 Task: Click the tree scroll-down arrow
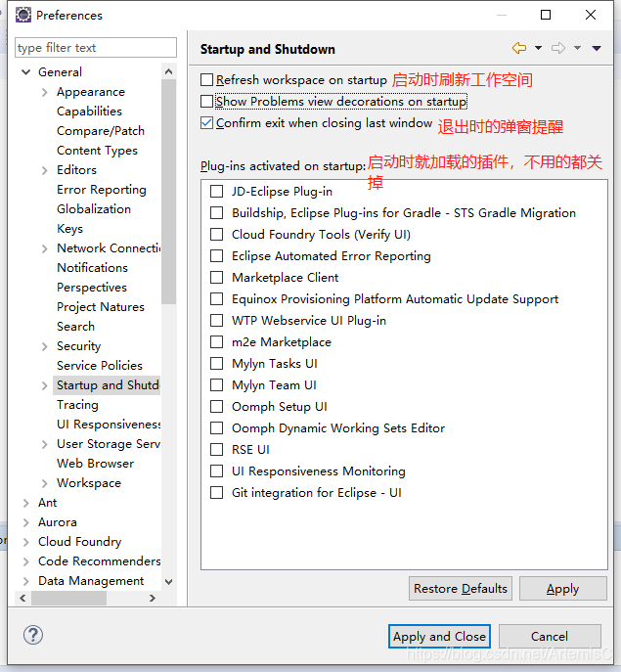[x=169, y=582]
